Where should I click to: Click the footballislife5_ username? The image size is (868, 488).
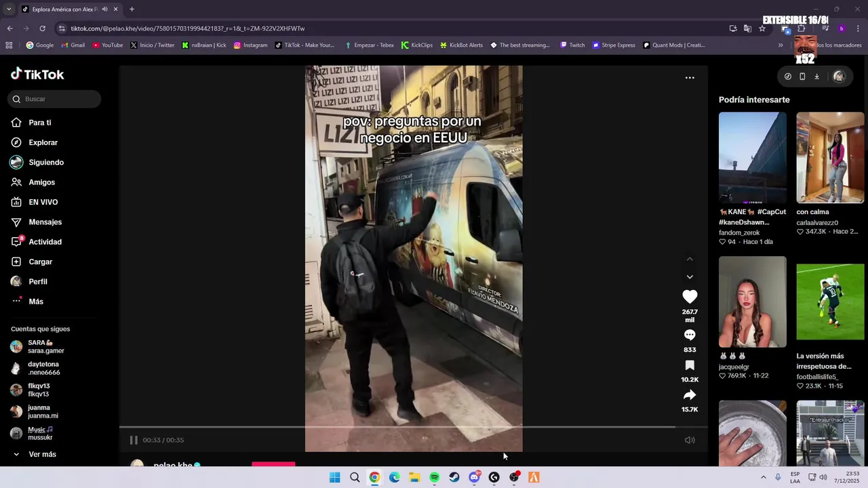click(817, 377)
